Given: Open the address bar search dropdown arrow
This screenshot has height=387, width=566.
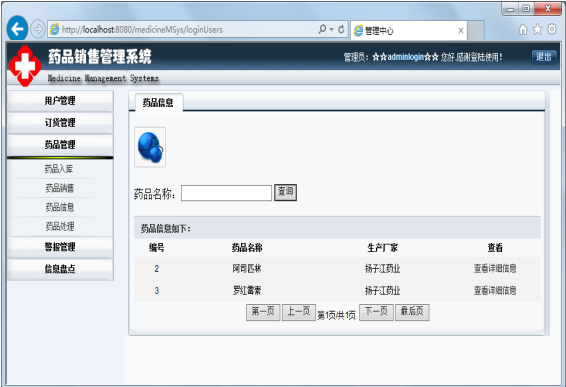Looking at the screenshot, I should pos(331,29).
